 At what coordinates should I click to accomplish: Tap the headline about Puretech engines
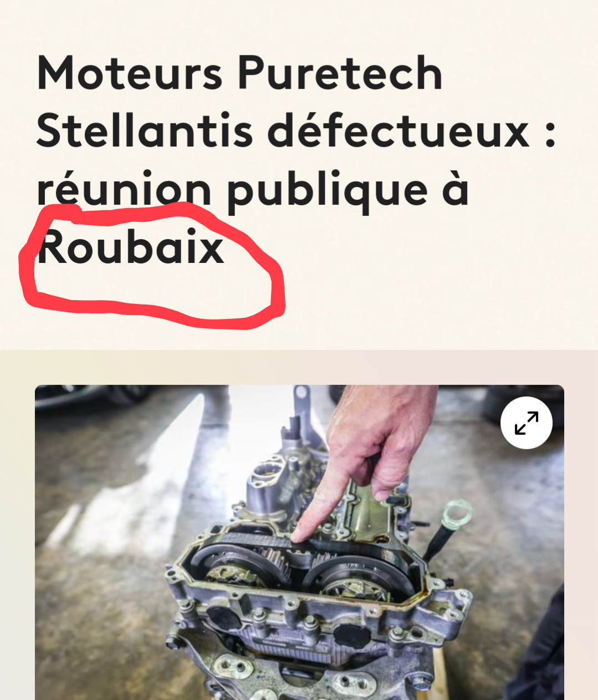[297, 160]
